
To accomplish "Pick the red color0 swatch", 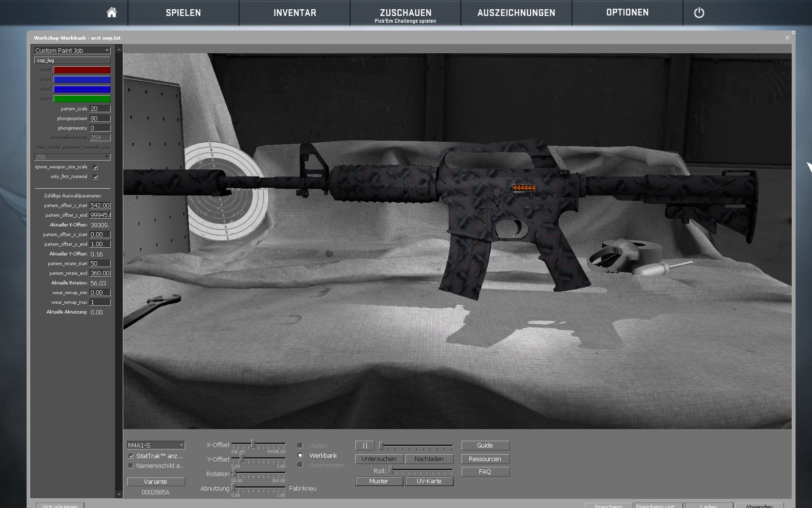I will click(82, 70).
